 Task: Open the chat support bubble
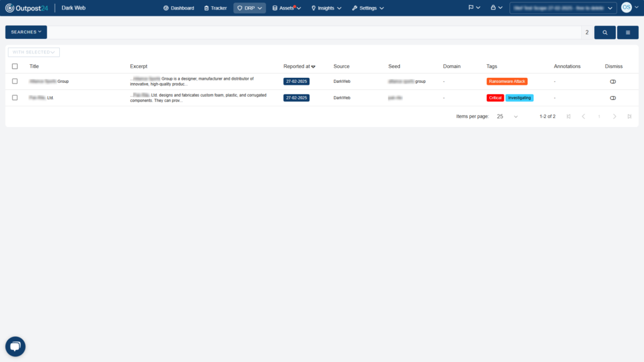click(15, 346)
